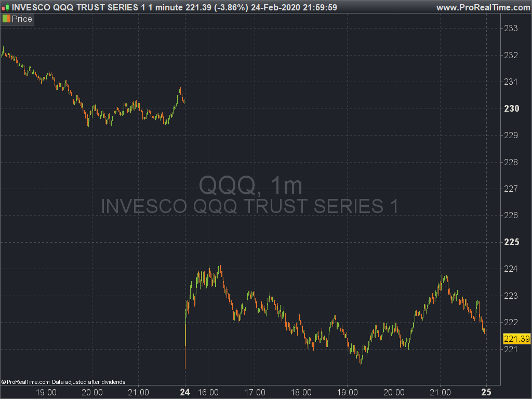Click the 221 price axis label

(x=511, y=349)
